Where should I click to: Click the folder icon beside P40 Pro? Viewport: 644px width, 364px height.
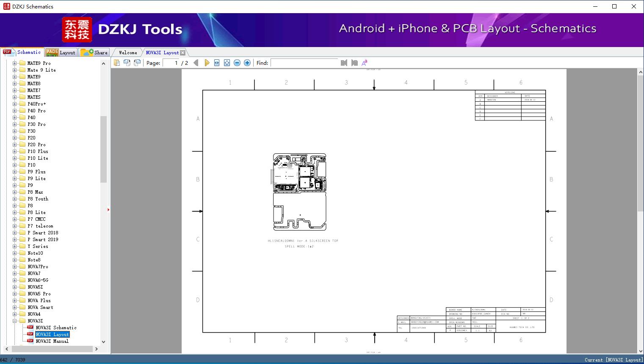point(22,111)
